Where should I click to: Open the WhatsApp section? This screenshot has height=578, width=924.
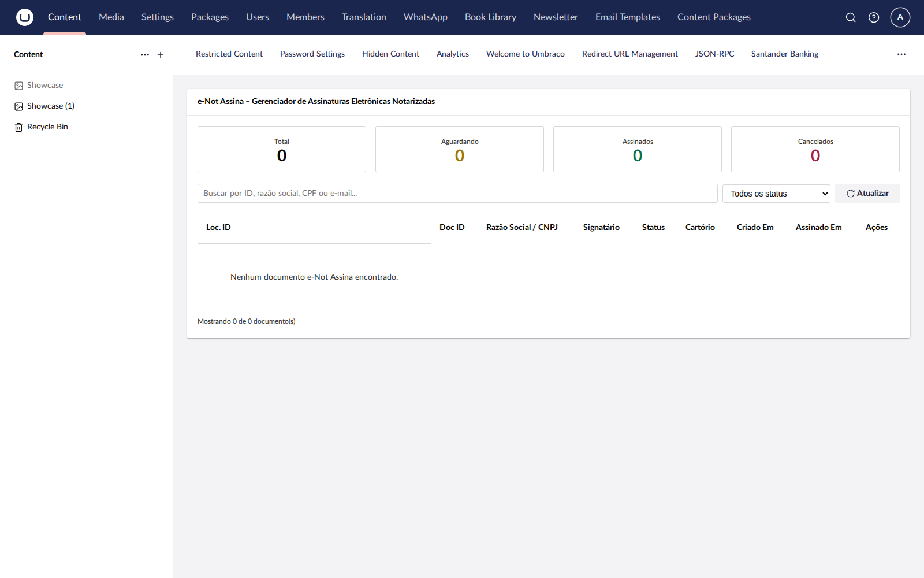click(x=426, y=17)
